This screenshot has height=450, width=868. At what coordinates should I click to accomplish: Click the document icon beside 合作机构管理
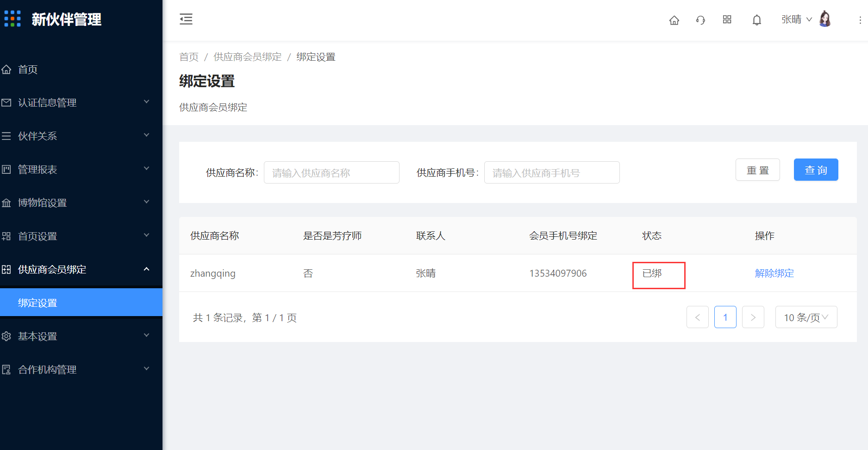(6, 370)
